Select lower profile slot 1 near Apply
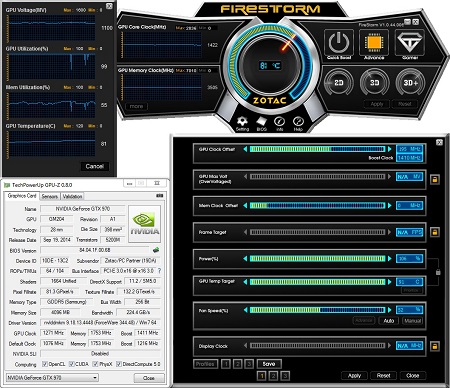The image size is (450, 388). pyautogui.click(x=262, y=376)
